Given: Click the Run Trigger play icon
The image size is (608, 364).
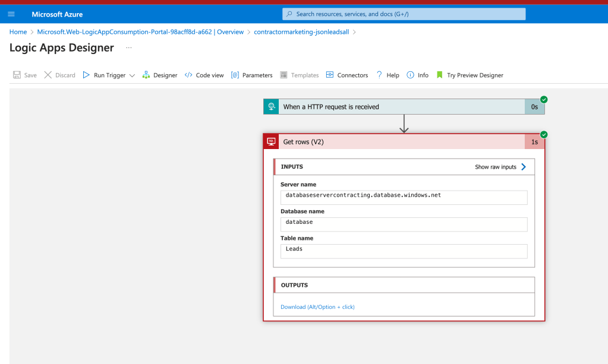Looking at the screenshot, I should coord(86,75).
